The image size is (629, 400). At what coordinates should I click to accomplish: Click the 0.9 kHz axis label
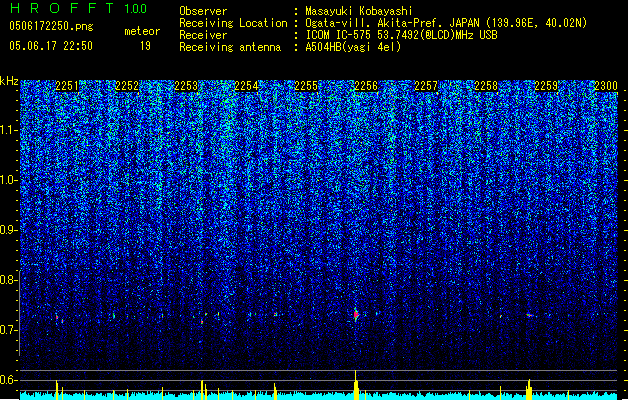[9, 230]
